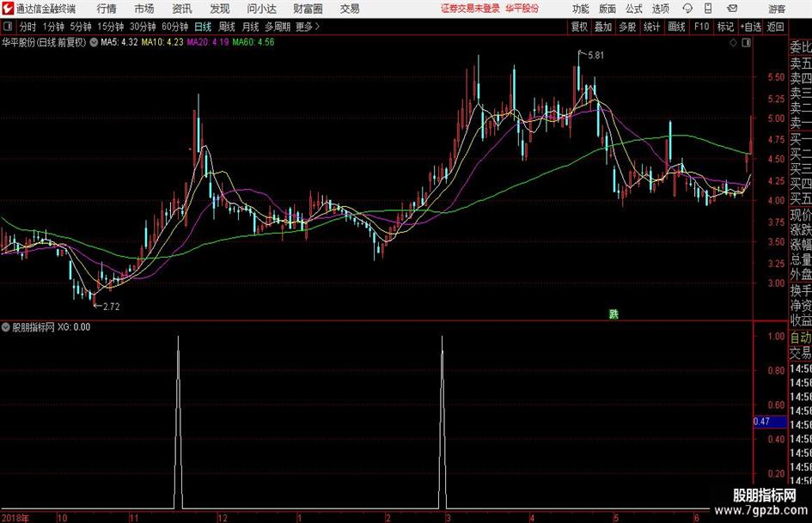The height and width of the screenshot is (523, 812).
Task: Click the 叠加 overlay toolbar button
Action: (x=603, y=27)
